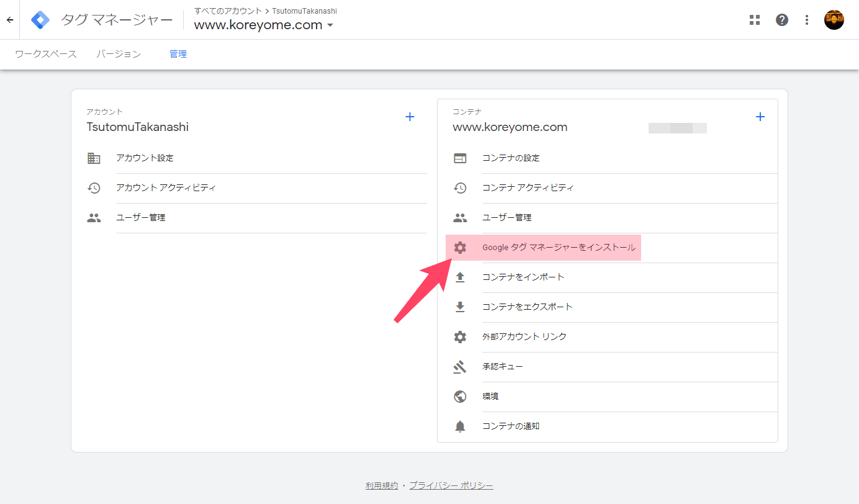Click the コンテナの通知 bell icon
Screen dimensions: 859x504
(x=460, y=426)
